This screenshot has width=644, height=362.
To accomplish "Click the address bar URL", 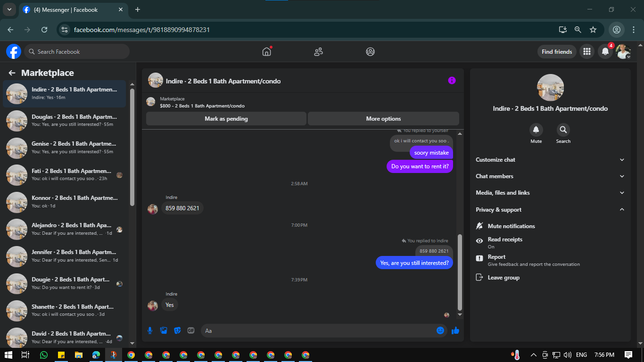I will coord(142,30).
